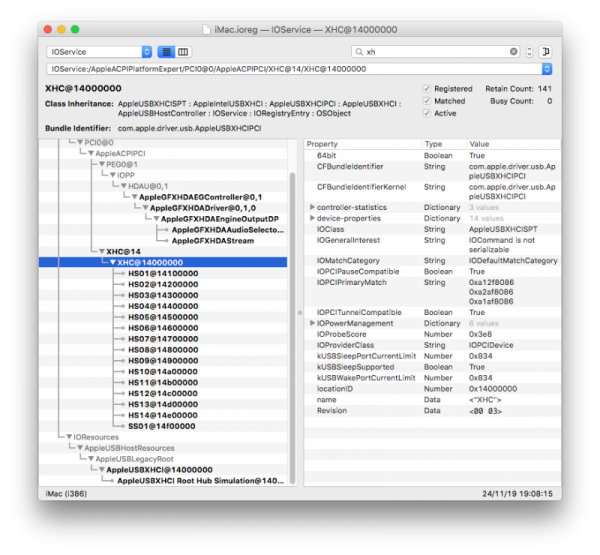Click the search result stepper arrows
Viewport: 600px width, 555px height.
(529, 51)
